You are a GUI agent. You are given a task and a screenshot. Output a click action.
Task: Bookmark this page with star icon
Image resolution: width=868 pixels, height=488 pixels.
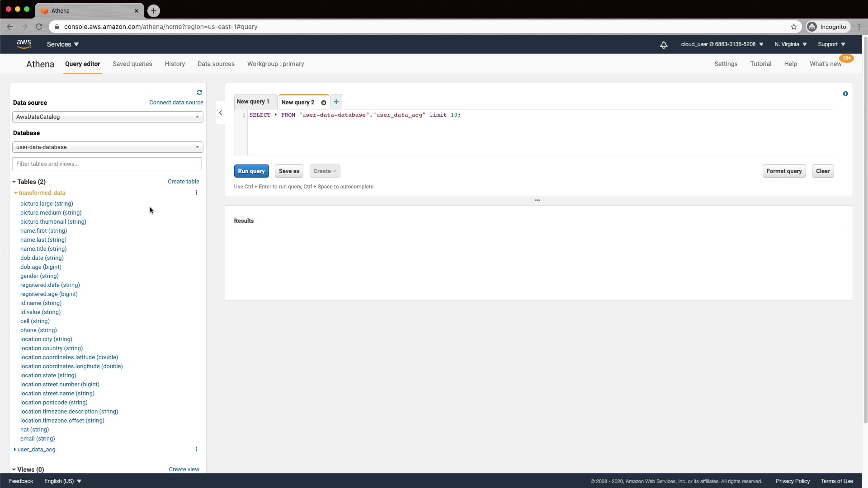[794, 27]
